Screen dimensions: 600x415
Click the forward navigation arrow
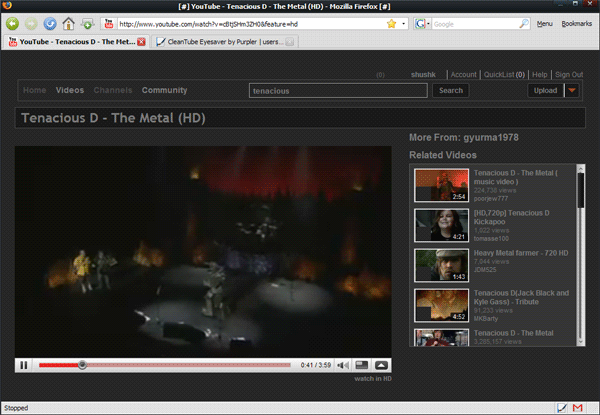click(31, 24)
